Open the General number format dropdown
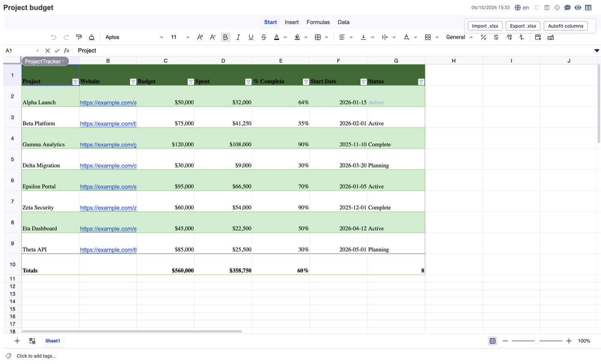This screenshot has height=364, width=601. 459,37
